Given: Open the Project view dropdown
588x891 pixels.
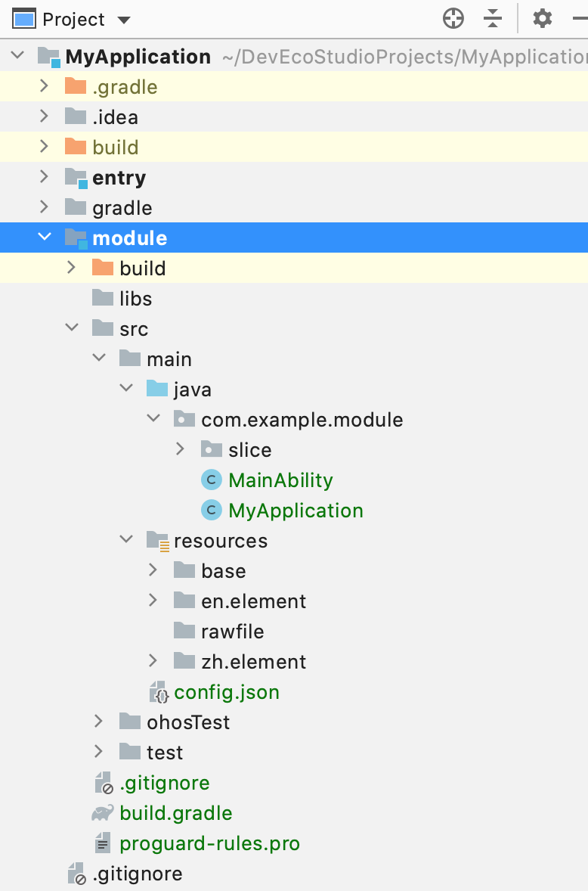Looking at the screenshot, I should 124,20.
